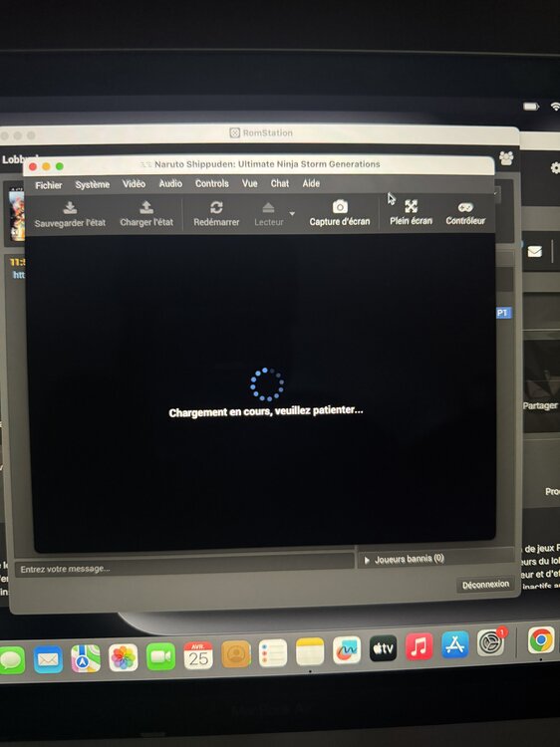Image resolution: width=560 pixels, height=747 pixels.
Task: Open the Système menu
Action: 92,184
